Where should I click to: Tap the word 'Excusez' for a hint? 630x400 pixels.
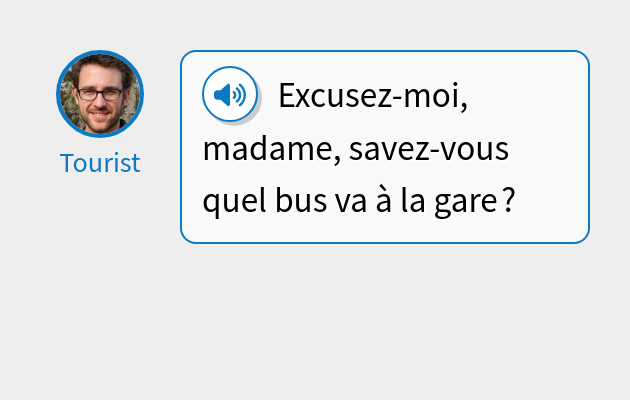click(x=335, y=97)
